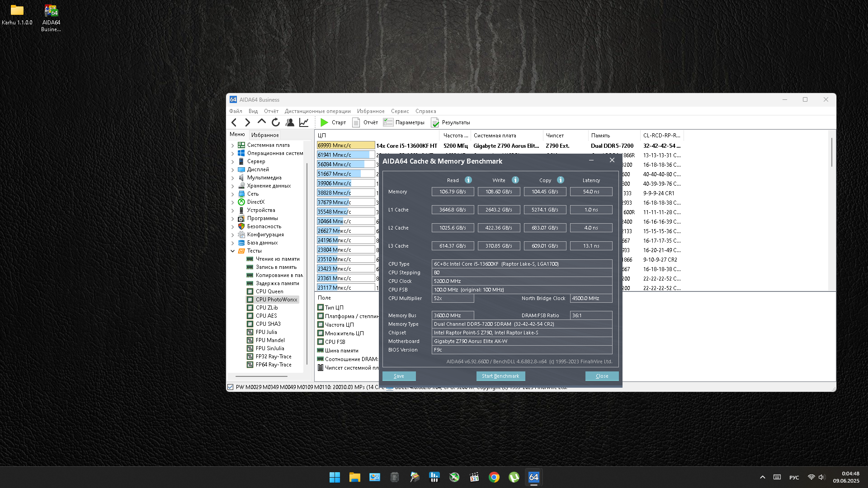Click the Параметры (Parameters) toolbar icon
The height and width of the screenshot is (488, 868).
[x=388, y=122]
